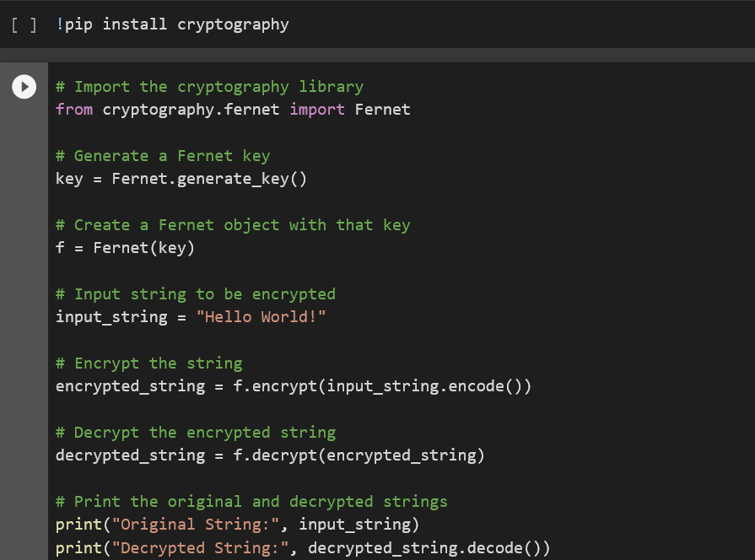Click the "Decrypted String:" print statement
The height and width of the screenshot is (560, 755).
pyautogui.click(x=303, y=548)
